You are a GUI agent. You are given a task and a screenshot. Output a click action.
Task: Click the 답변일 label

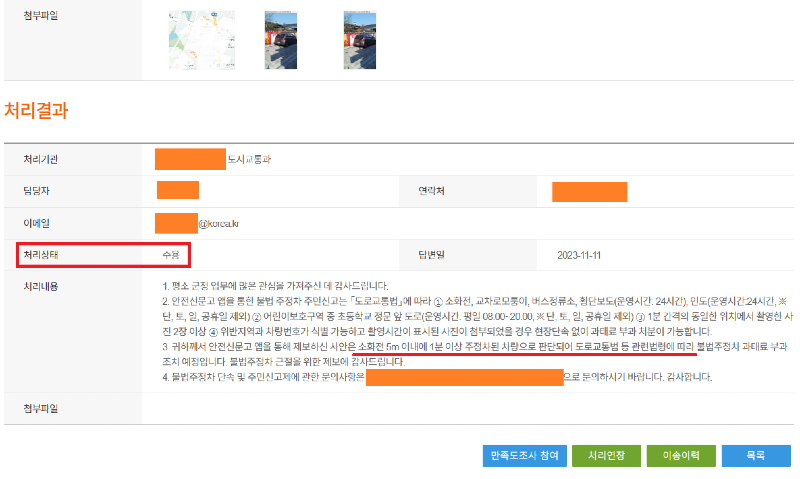pyautogui.click(x=431, y=255)
